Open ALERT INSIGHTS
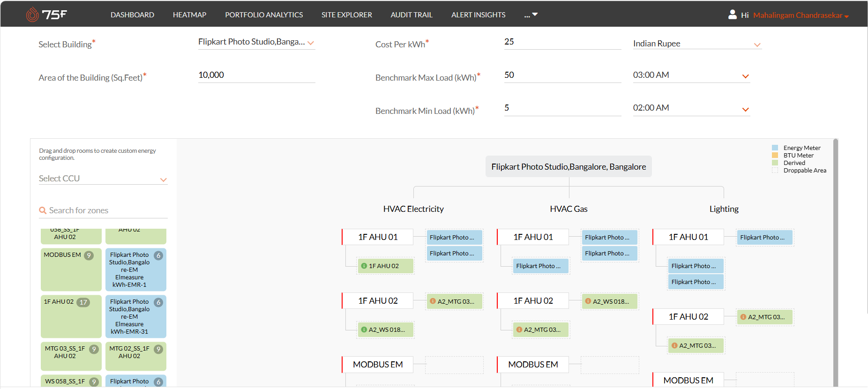This screenshot has height=389, width=868. pyautogui.click(x=479, y=15)
